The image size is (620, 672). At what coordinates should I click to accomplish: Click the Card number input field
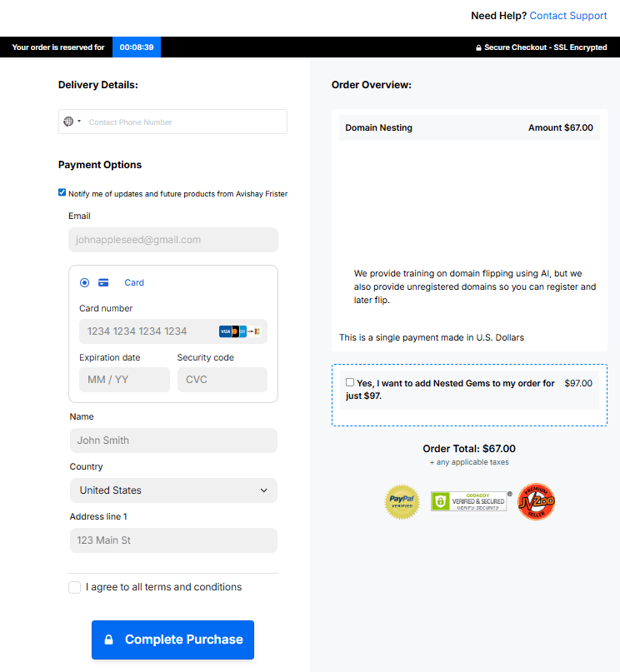point(173,331)
